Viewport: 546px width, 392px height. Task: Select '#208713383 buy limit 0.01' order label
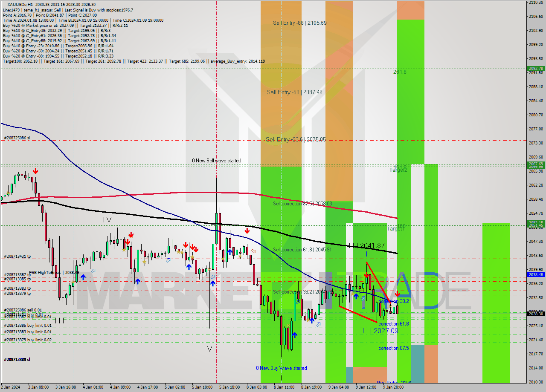(x=28, y=331)
